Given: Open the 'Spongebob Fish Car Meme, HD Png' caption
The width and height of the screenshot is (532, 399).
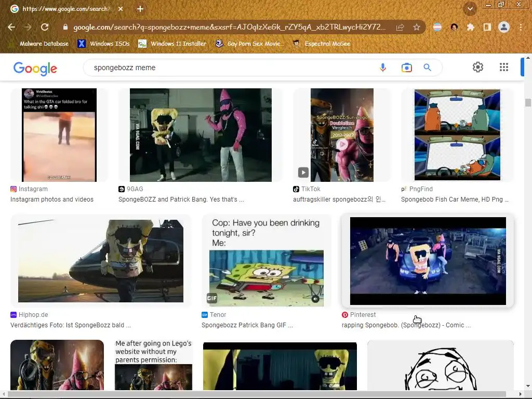Looking at the screenshot, I should (x=455, y=199).
